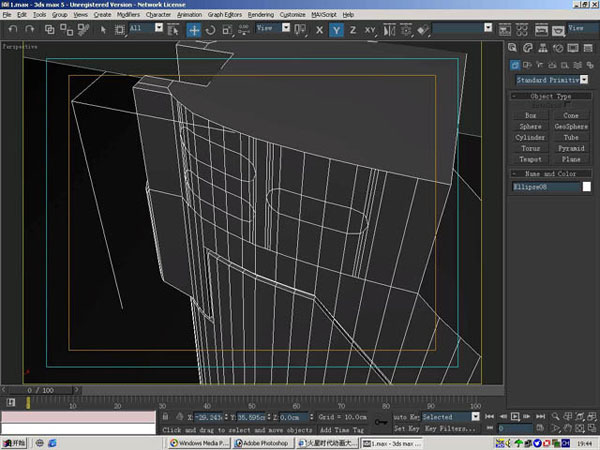Toggle the X axis constraint
Screen dimensions: 600x450
click(x=320, y=30)
